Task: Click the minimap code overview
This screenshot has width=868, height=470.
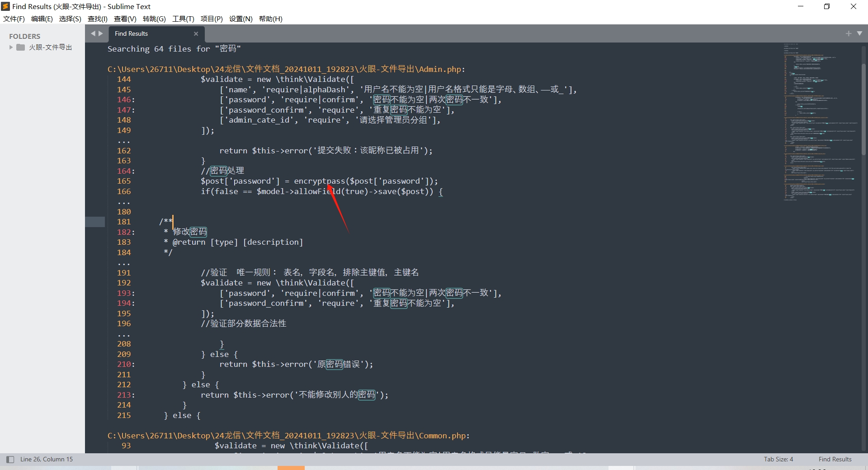Action: tap(821, 122)
